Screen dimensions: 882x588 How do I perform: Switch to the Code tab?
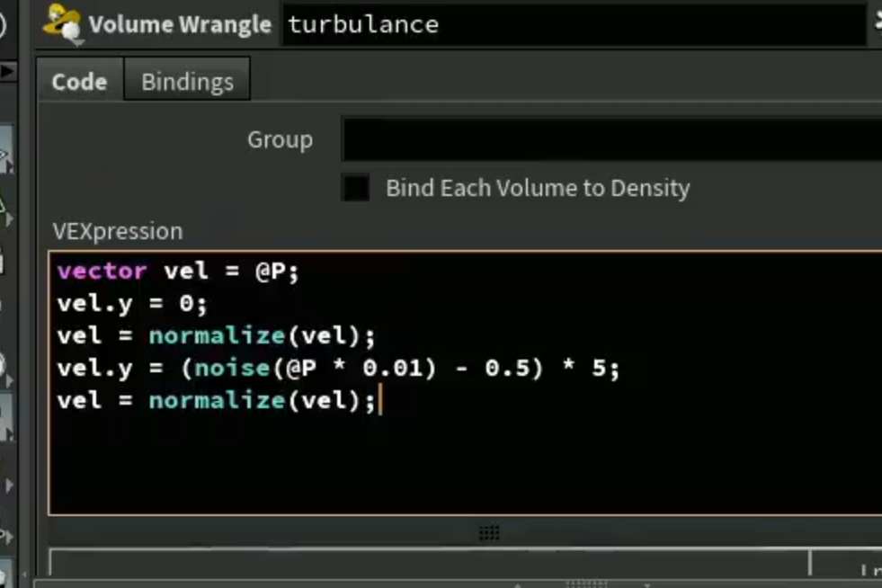coord(79,82)
